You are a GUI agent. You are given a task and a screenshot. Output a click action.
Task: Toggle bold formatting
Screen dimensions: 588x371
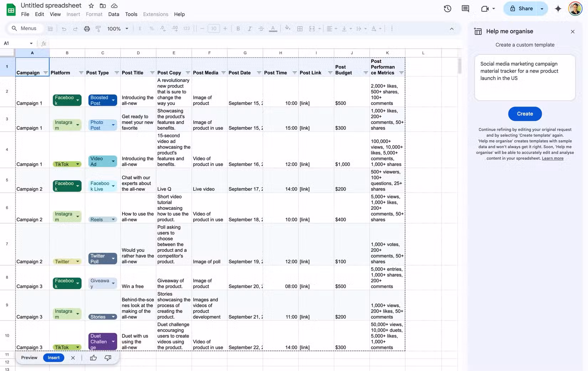(x=238, y=28)
